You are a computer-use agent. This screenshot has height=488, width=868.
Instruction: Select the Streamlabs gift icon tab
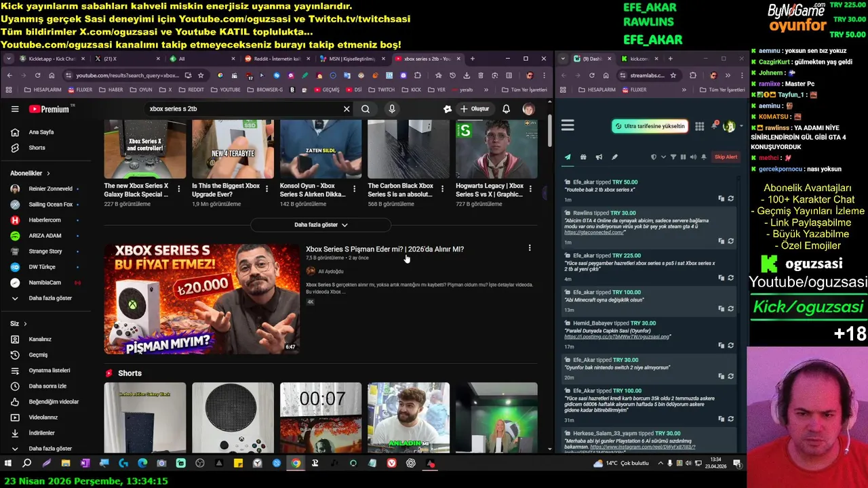[583, 157]
